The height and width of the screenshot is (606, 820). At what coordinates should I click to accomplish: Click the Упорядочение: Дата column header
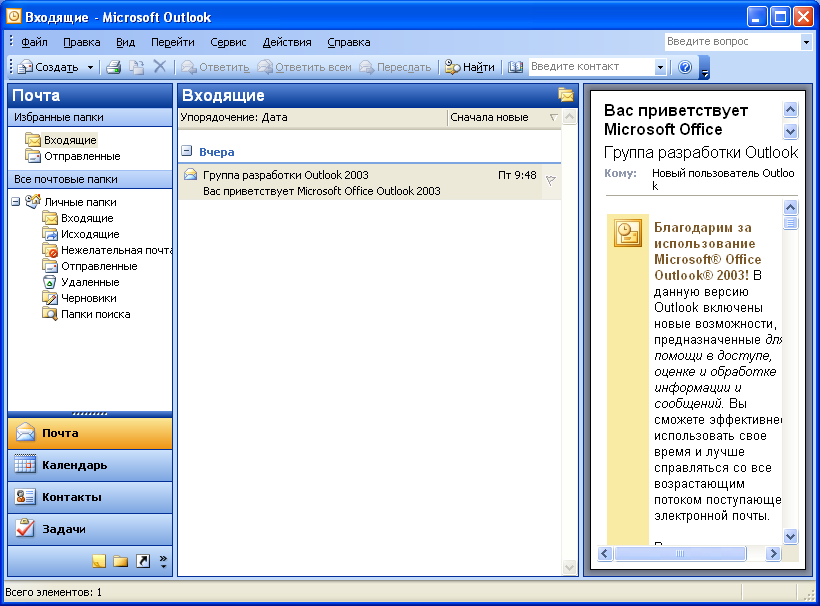pos(313,118)
